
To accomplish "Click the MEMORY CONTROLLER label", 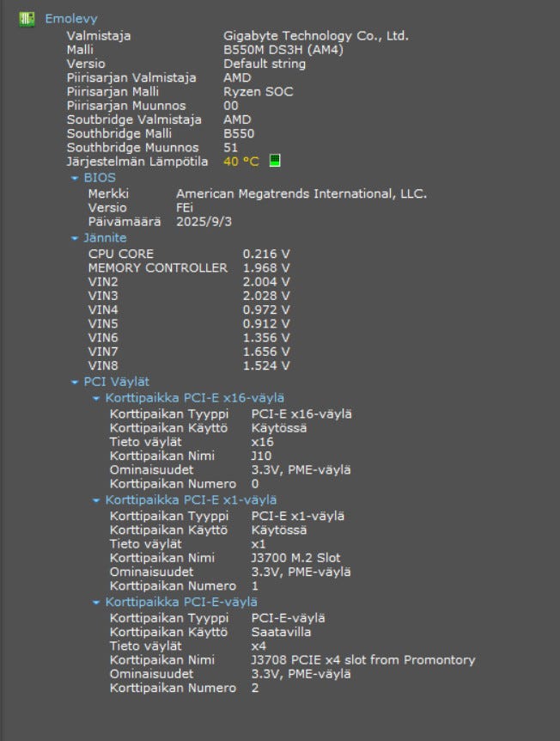I will click(158, 268).
